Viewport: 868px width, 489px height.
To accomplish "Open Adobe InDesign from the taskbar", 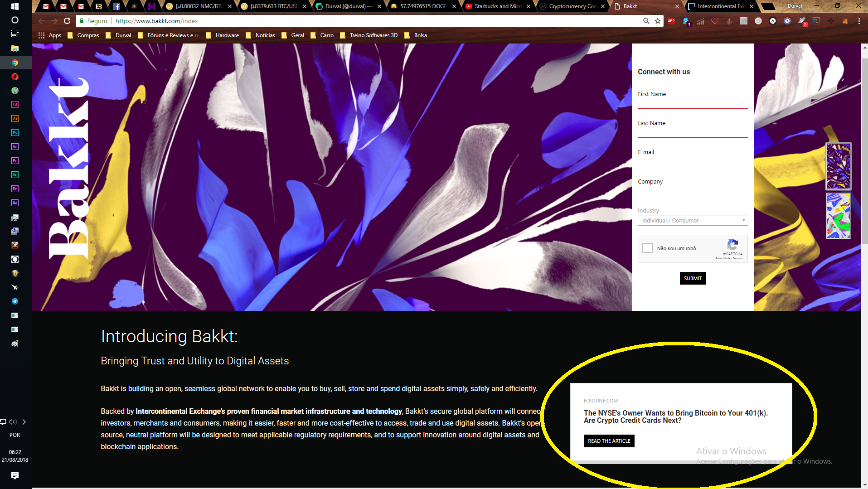I will point(15,105).
